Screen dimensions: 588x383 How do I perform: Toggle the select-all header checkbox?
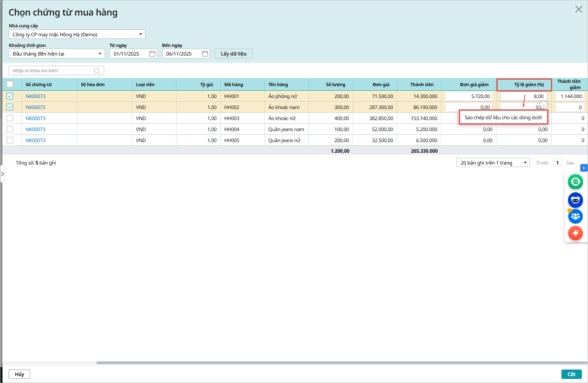point(10,85)
